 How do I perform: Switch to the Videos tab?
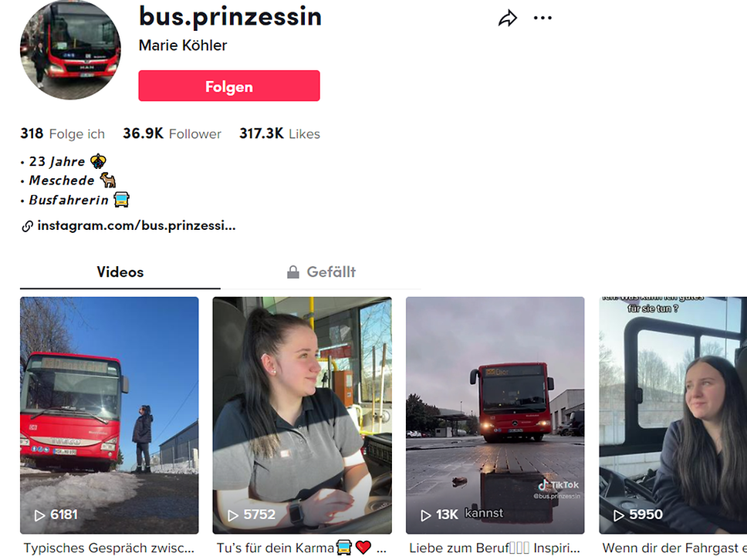120,272
